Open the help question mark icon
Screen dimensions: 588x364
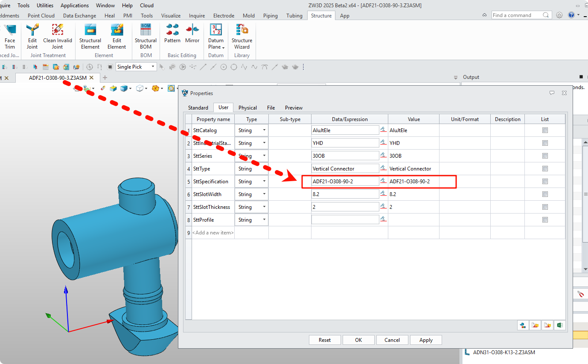point(571,15)
